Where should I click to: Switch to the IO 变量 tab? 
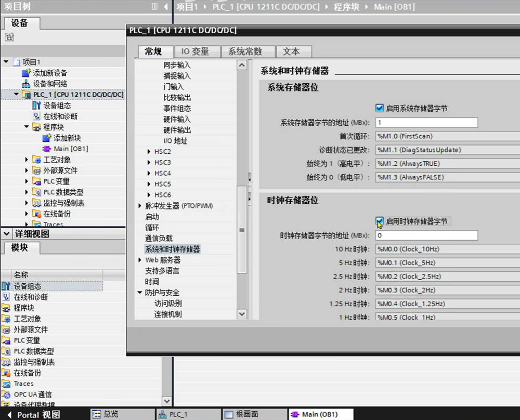[194, 51]
